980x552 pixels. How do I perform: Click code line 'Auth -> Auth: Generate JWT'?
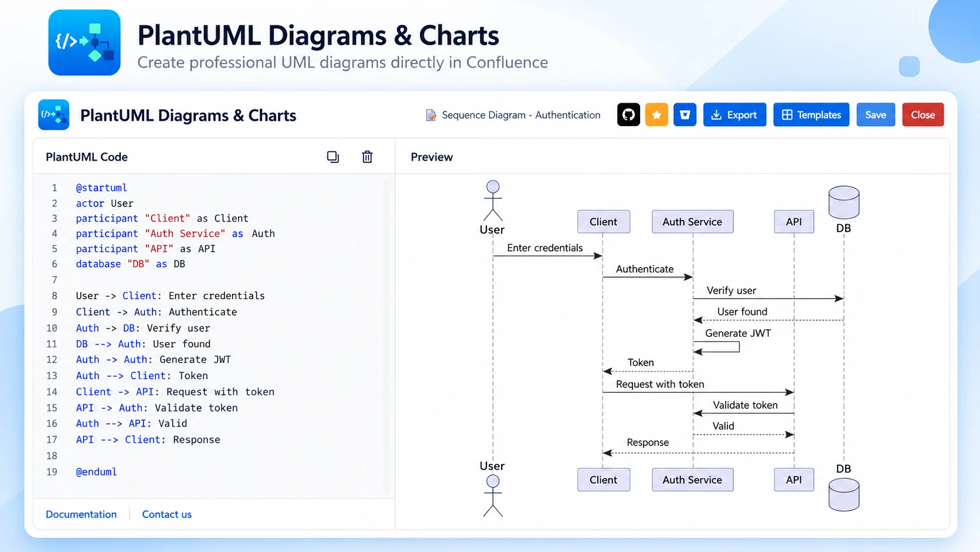[x=154, y=360]
